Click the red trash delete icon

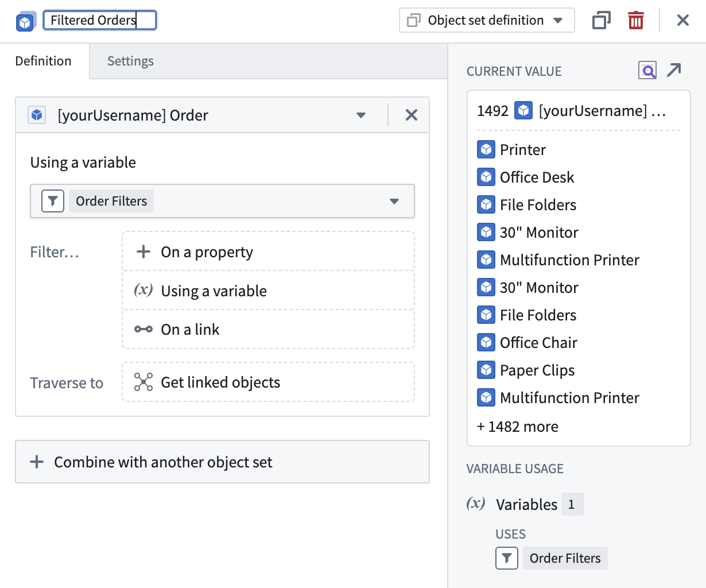coord(635,21)
